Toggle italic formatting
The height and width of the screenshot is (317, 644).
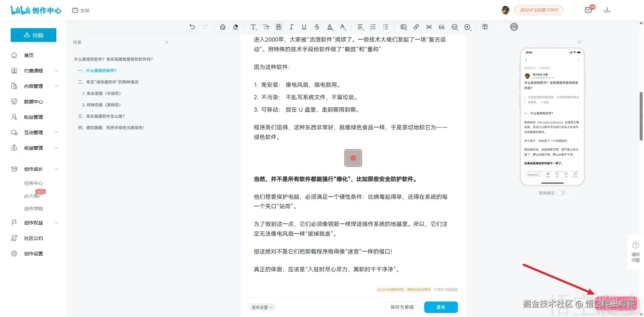point(291,27)
